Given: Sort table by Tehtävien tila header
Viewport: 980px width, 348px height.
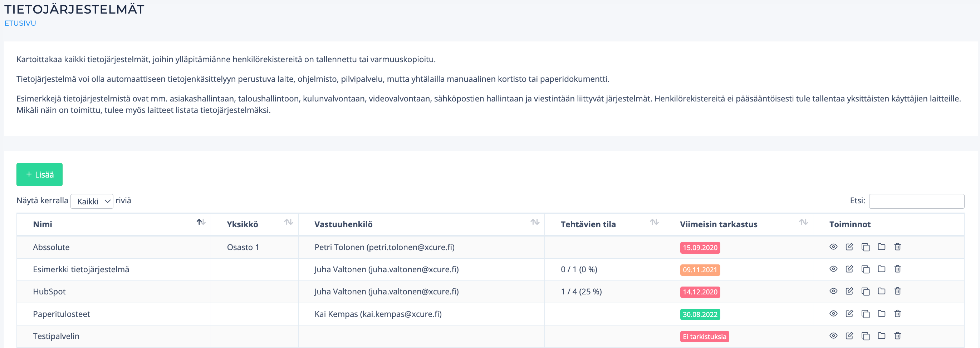Looking at the screenshot, I should coord(588,224).
